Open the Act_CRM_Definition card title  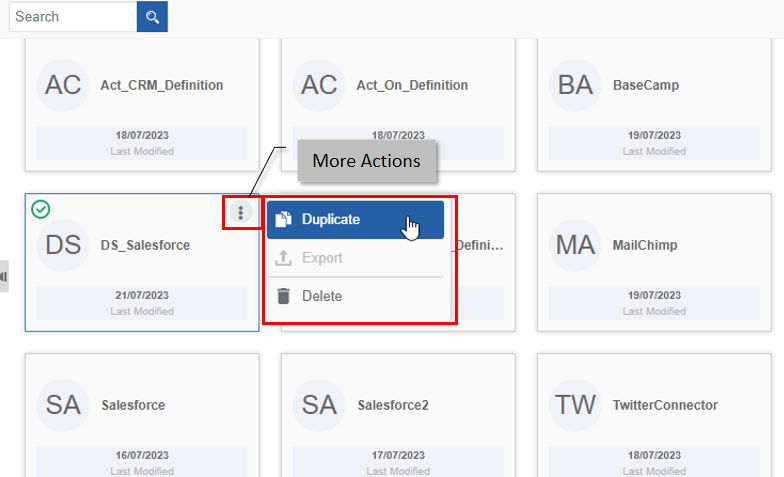click(162, 85)
